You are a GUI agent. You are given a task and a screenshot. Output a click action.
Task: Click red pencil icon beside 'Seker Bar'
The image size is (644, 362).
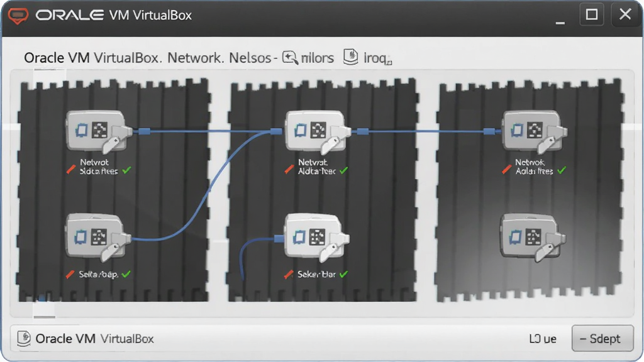[289, 274]
